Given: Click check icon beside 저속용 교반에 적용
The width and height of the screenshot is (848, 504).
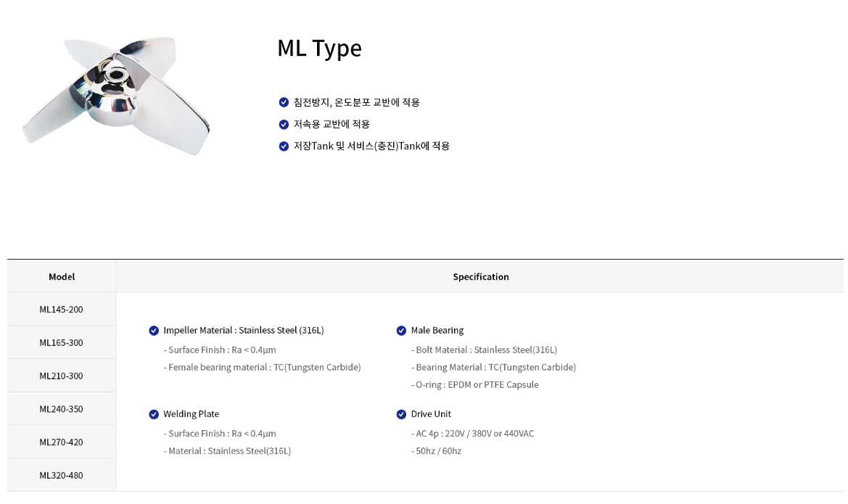Looking at the screenshot, I should click(x=284, y=124).
